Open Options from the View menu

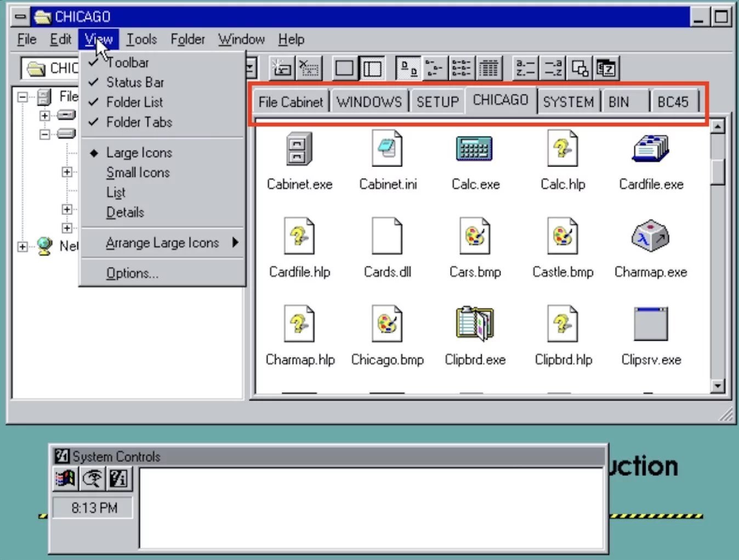tap(162, 273)
